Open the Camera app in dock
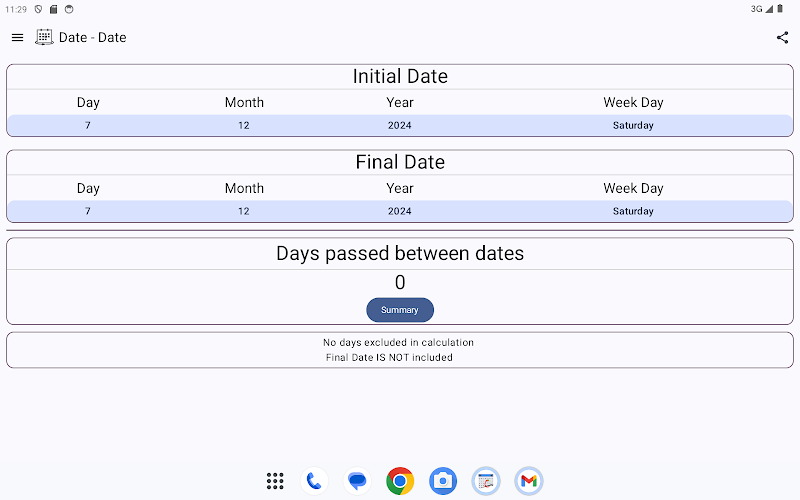 443,481
